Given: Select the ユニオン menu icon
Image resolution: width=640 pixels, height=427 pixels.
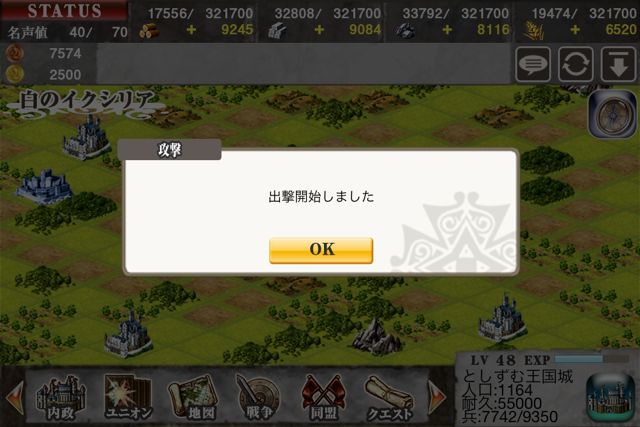Looking at the screenshot, I should click(128, 398).
